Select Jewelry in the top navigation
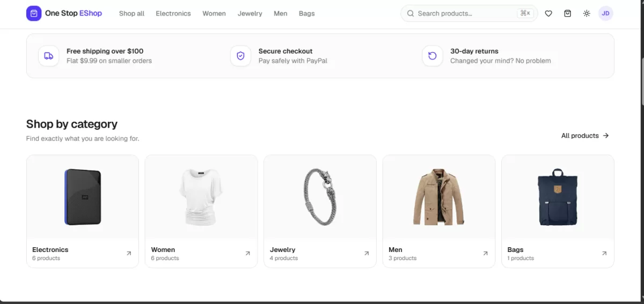The width and height of the screenshot is (644, 304). pos(250,13)
